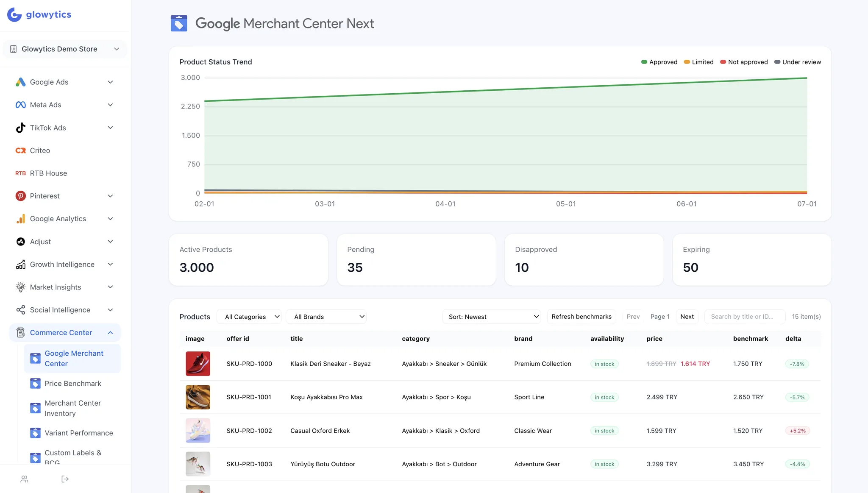Viewport: 868px width, 493px height.
Task: Click the TikTok Ads logo icon
Action: 20,128
